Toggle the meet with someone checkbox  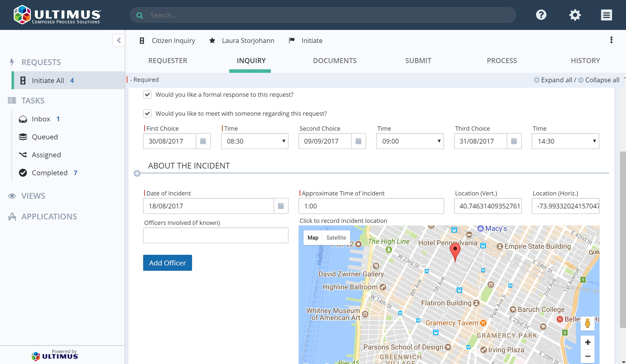147,113
